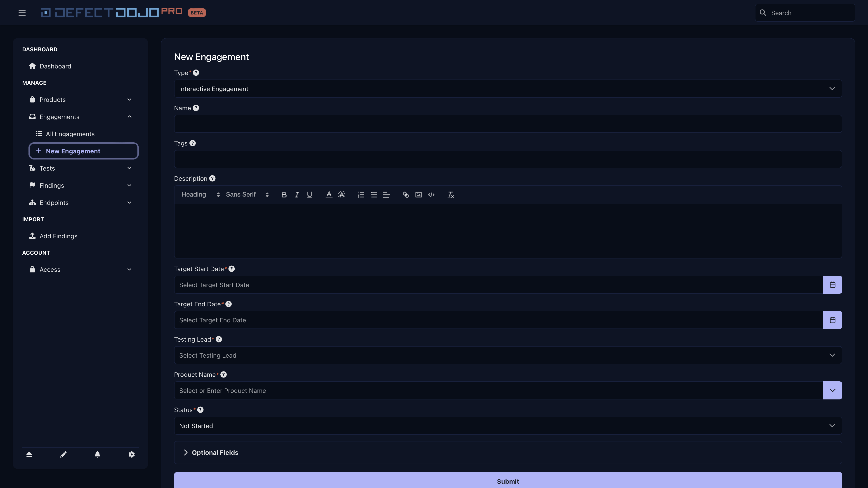Expand the Products sidebar section

coord(129,99)
